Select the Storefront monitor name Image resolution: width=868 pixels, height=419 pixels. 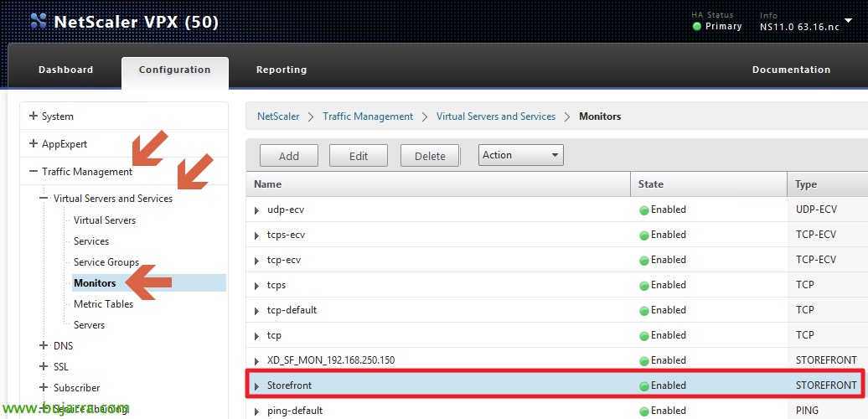coord(290,385)
